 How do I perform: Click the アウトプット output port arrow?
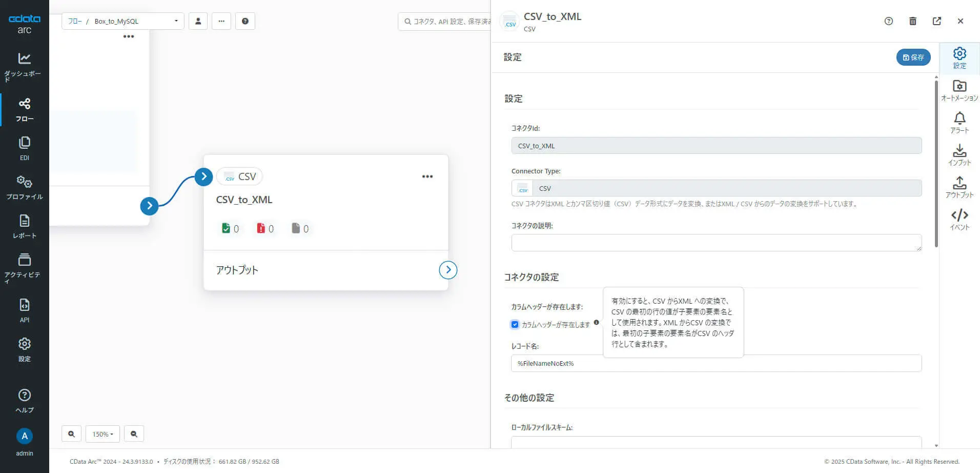pos(448,270)
